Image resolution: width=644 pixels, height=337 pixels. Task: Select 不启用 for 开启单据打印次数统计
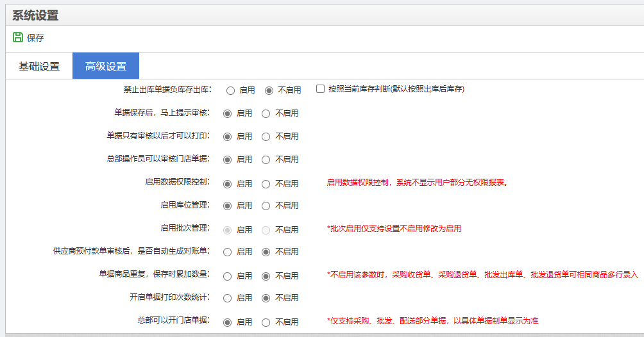point(266,298)
